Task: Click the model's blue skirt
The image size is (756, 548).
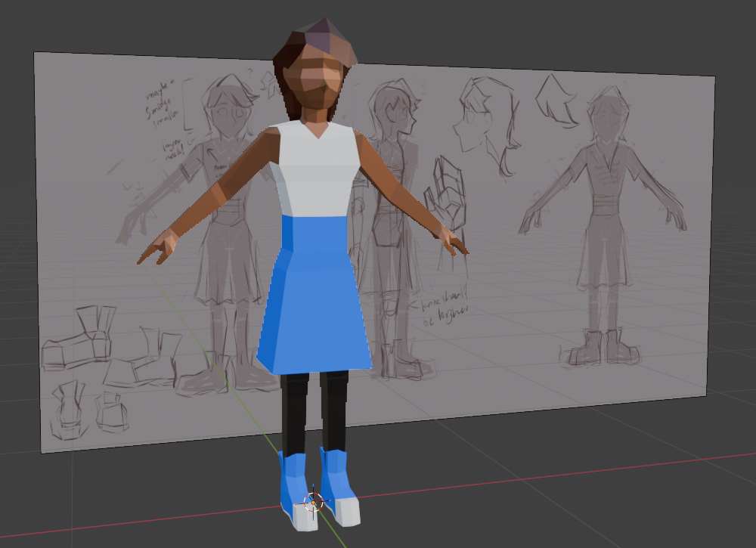Action: click(x=316, y=302)
